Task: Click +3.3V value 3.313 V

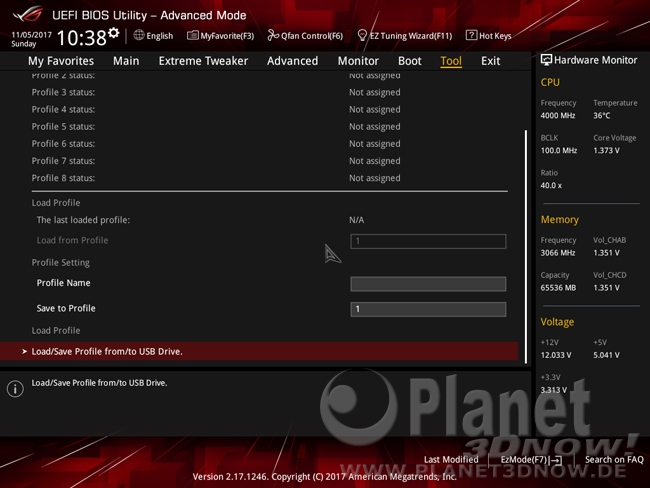Action: [554, 390]
